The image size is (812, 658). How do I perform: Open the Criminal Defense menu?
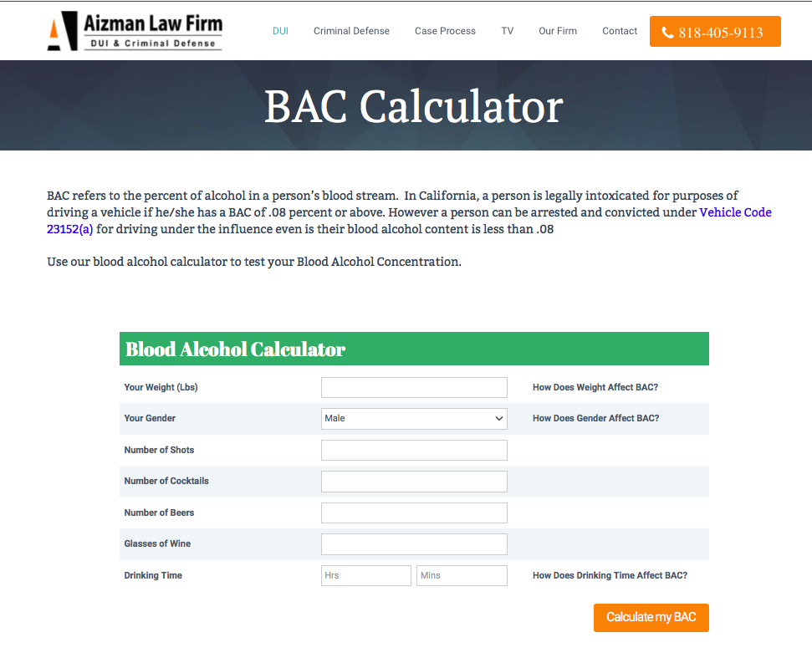pyautogui.click(x=351, y=31)
